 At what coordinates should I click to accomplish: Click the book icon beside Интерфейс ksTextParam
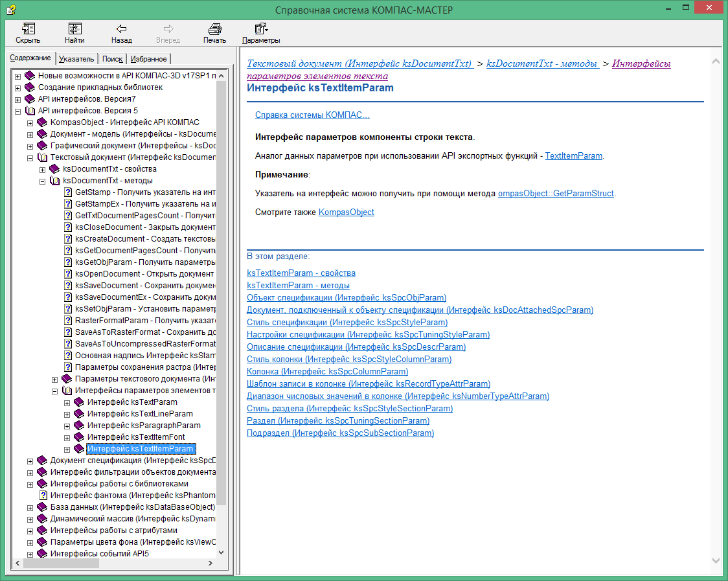coord(79,402)
